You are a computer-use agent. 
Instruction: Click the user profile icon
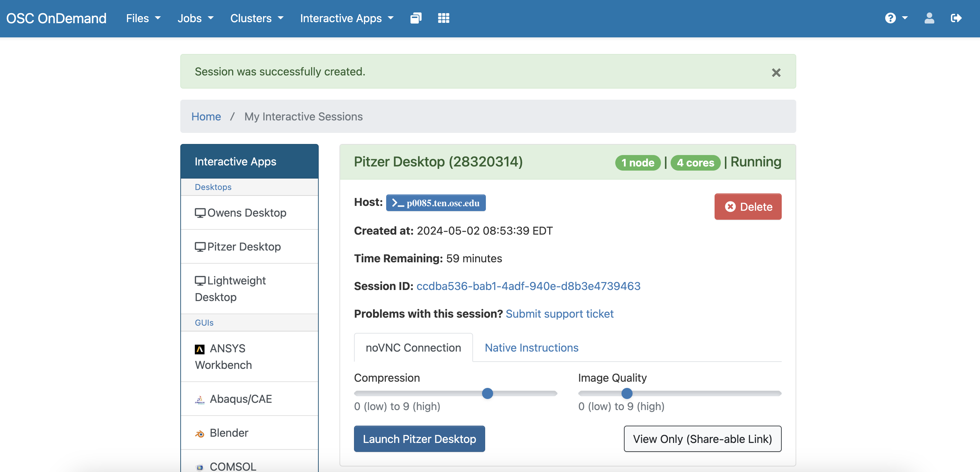[x=929, y=18]
